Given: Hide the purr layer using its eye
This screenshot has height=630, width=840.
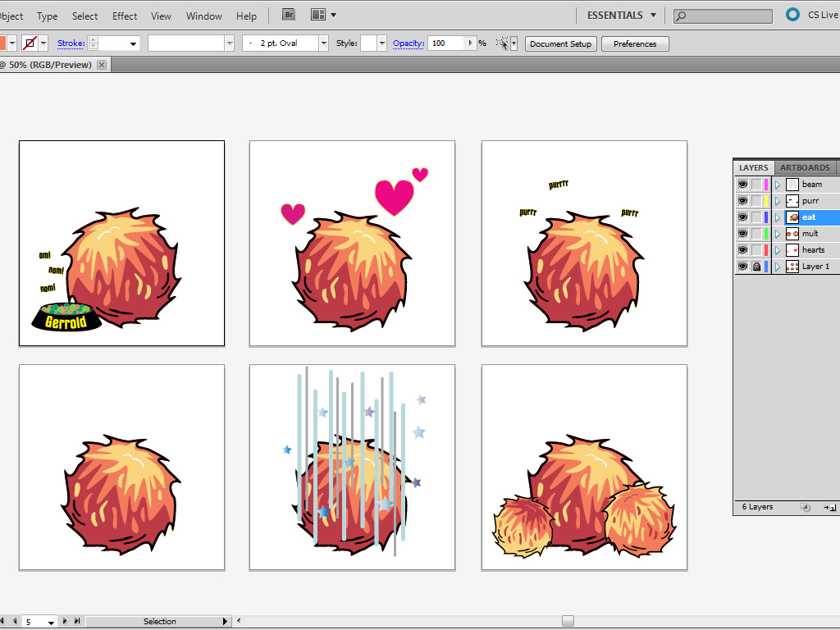Looking at the screenshot, I should [x=742, y=201].
